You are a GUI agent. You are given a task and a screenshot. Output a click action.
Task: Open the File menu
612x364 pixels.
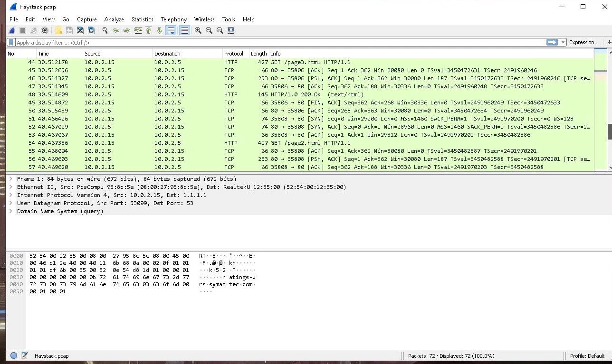(14, 19)
